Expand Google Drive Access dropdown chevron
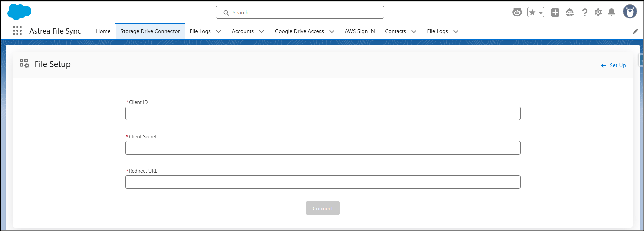 pyautogui.click(x=332, y=31)
